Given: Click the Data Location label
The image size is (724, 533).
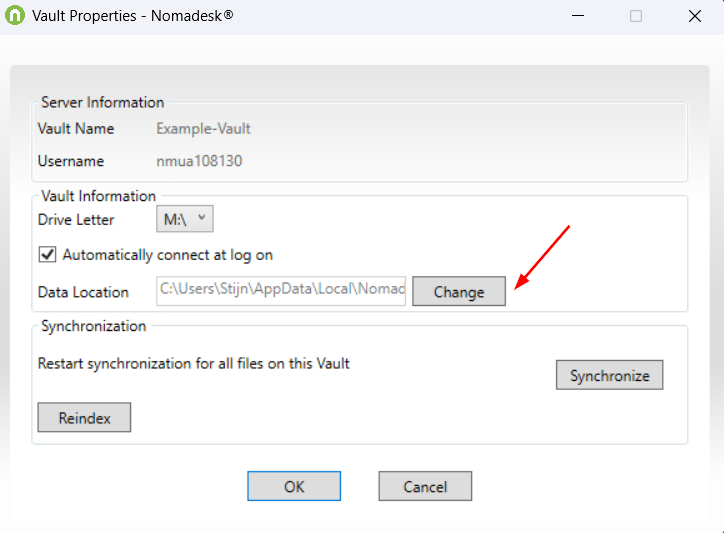Looking at the screenshot, I should [x=83, y=292].
